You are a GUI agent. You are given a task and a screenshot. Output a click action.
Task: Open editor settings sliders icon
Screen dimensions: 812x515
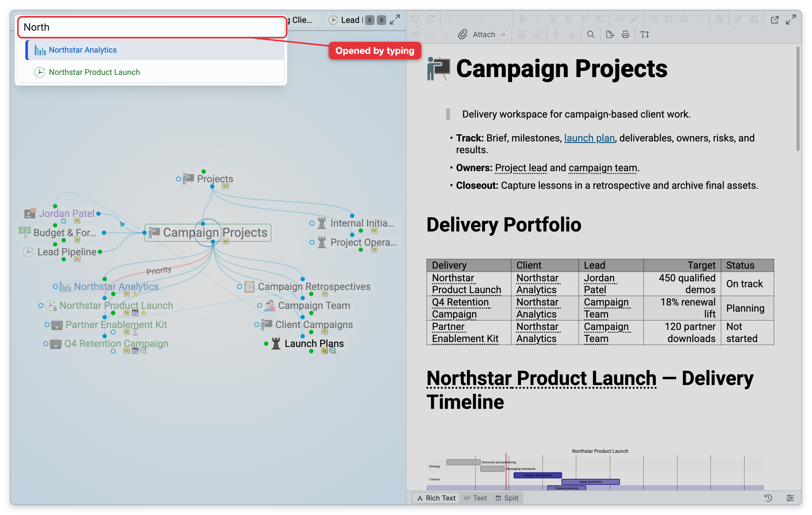pyautogui.click(x=790, y=498)
